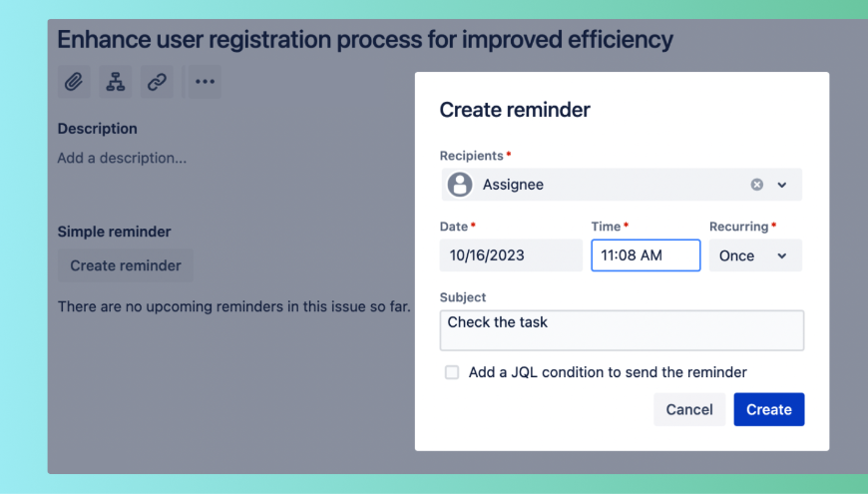Click the 'Add a JQL condition' label text

tap(608, 372)
